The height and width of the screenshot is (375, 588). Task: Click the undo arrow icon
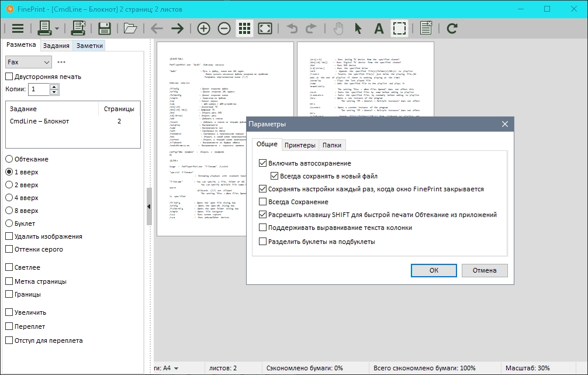point(292,29)
